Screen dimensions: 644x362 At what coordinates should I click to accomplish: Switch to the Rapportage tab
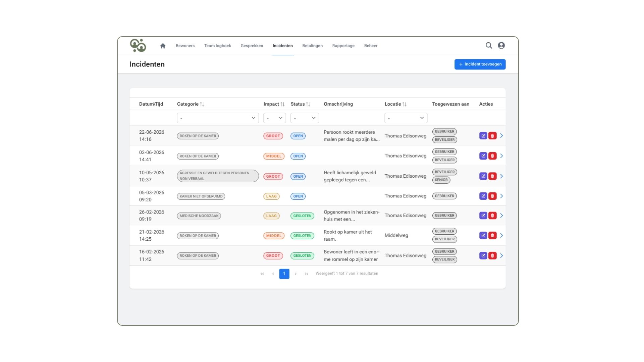[x=343, y=46]
